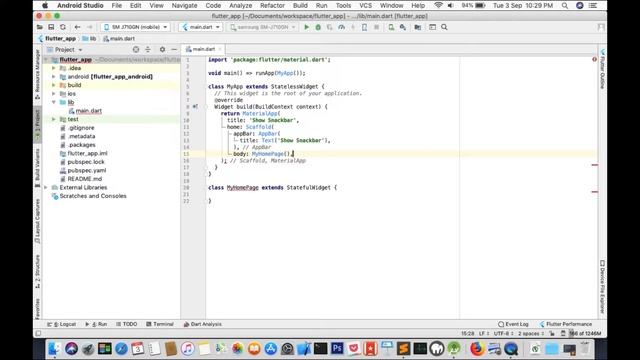Open the Build menu
Image resolution: width=640 pixels, height=360 pixels.
[300, 6]
